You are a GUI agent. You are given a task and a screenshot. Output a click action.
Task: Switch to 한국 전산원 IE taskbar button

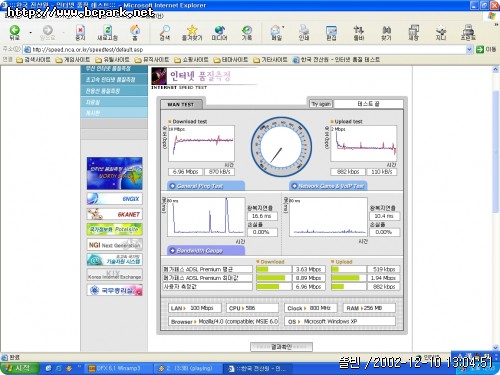[259, 368]
